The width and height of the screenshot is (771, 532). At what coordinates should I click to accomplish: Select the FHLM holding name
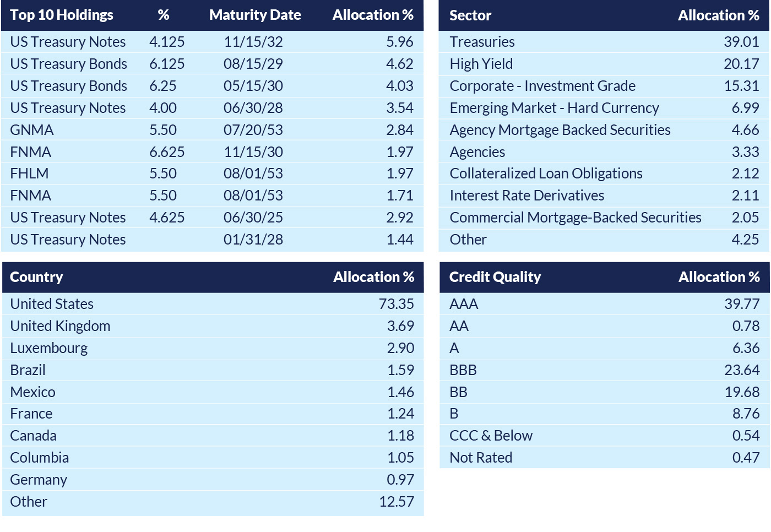point(29,173)
